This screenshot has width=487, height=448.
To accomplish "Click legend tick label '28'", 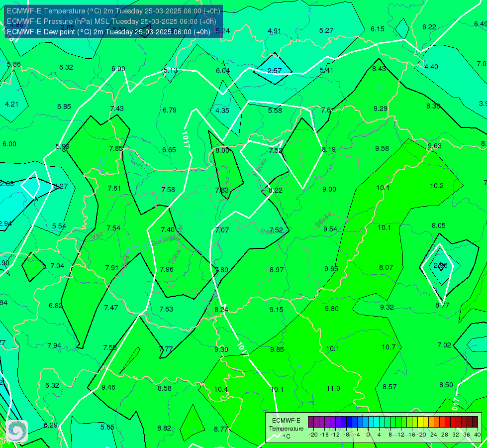I will 444,435.
